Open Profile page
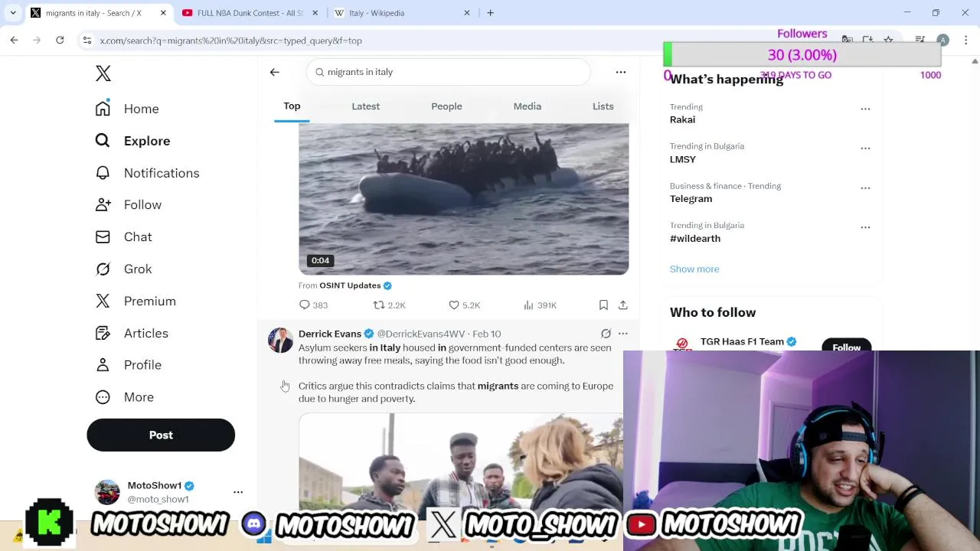980x551 pixels. pyautogui.click(x=128, y=365)
